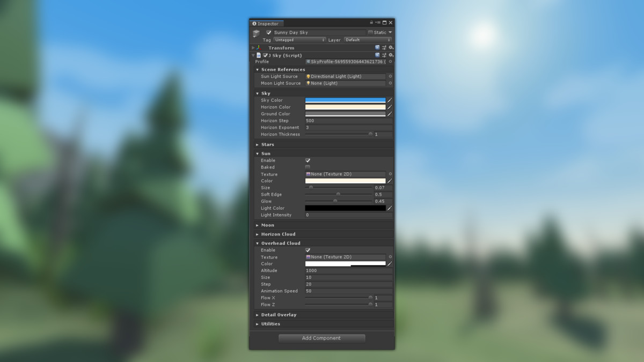Pick Sky Color with the eyedropper icon

390,100
